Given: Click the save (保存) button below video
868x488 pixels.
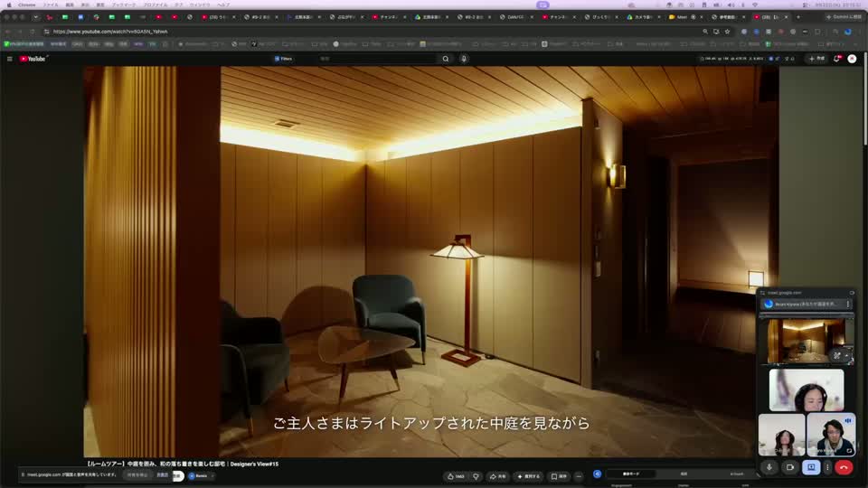Looking at the screenshot, I should point(559,476).
